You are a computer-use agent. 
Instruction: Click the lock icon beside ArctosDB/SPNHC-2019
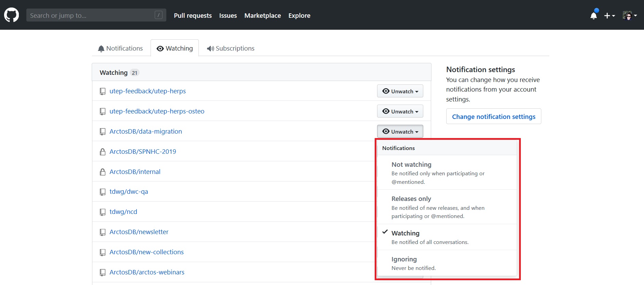tap(102, 152)
